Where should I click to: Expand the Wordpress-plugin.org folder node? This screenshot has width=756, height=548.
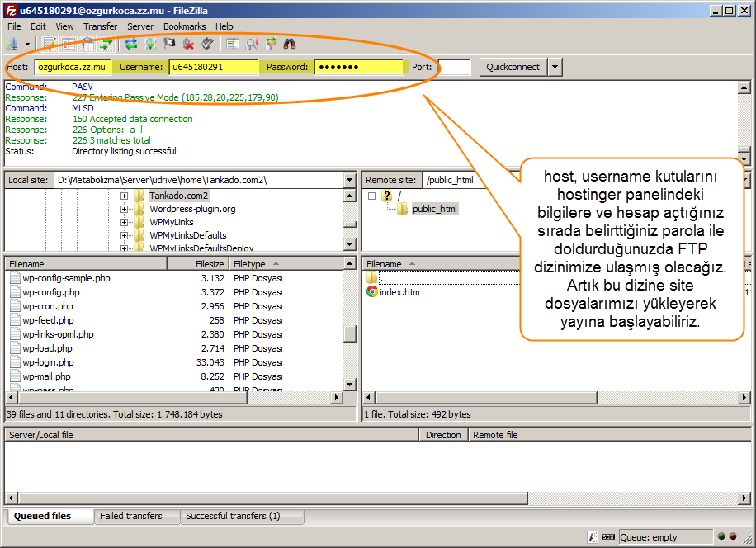click(x=125, y=209)
